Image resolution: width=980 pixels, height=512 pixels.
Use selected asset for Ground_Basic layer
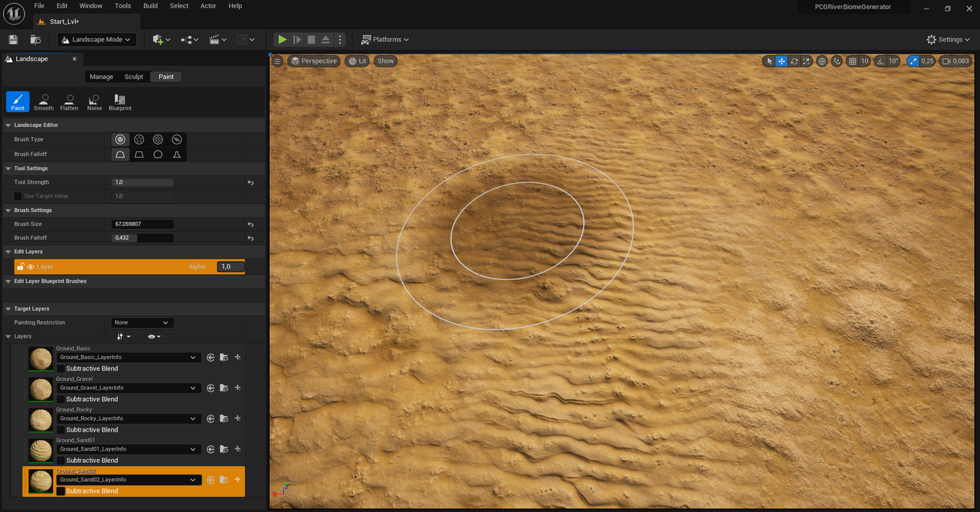click(211, 357)
